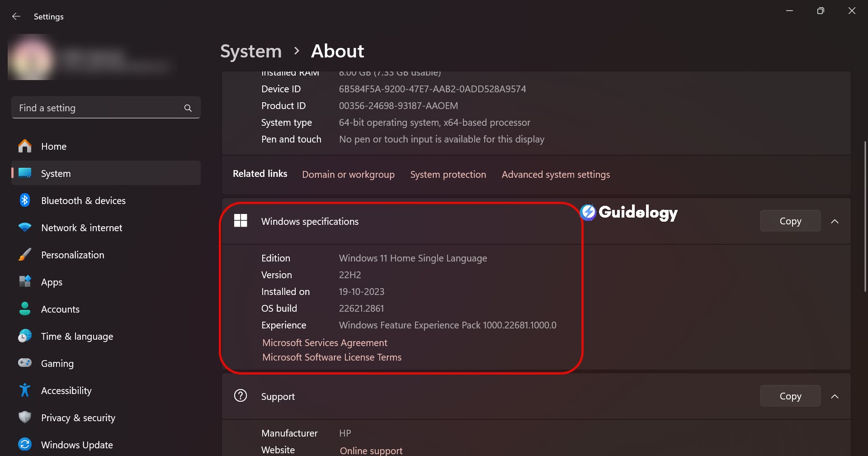Open Windows Update page

point(77,445)
